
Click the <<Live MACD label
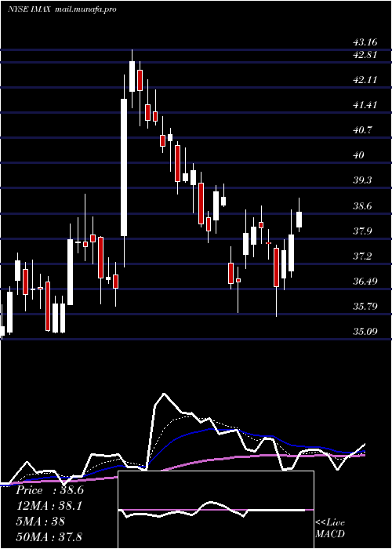(x=330, y=529)
